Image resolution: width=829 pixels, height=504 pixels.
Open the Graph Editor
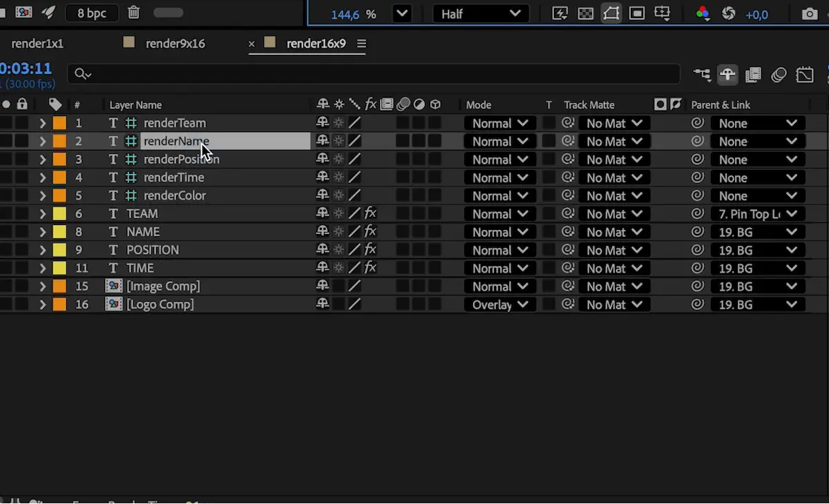(x=805, y=75)
